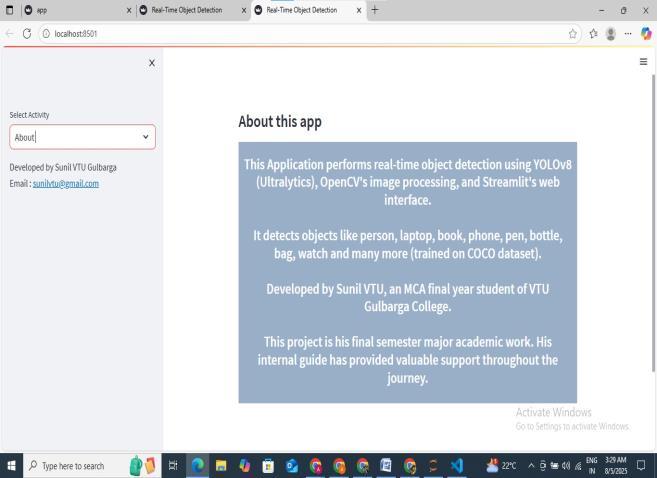This screenshot has width=657, height=478.
Task: Click the browser refresh button
Action: (27, 34)
